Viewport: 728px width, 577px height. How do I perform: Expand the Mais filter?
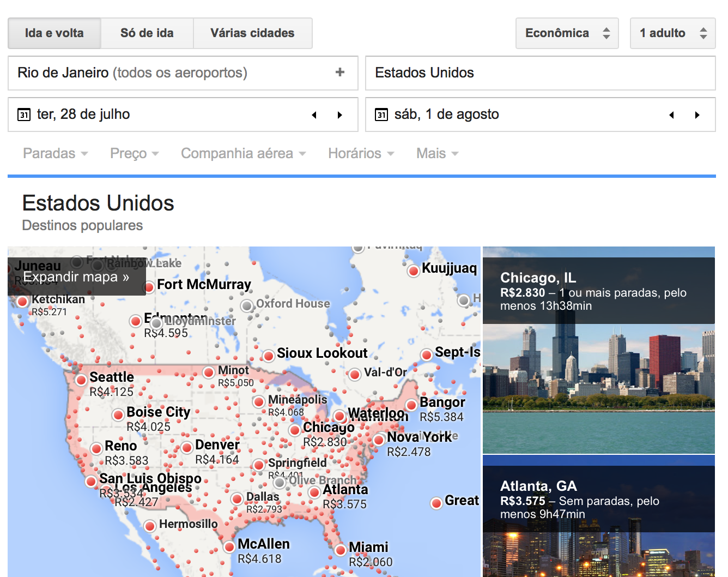pyautogui.click(x=437, y=154)
